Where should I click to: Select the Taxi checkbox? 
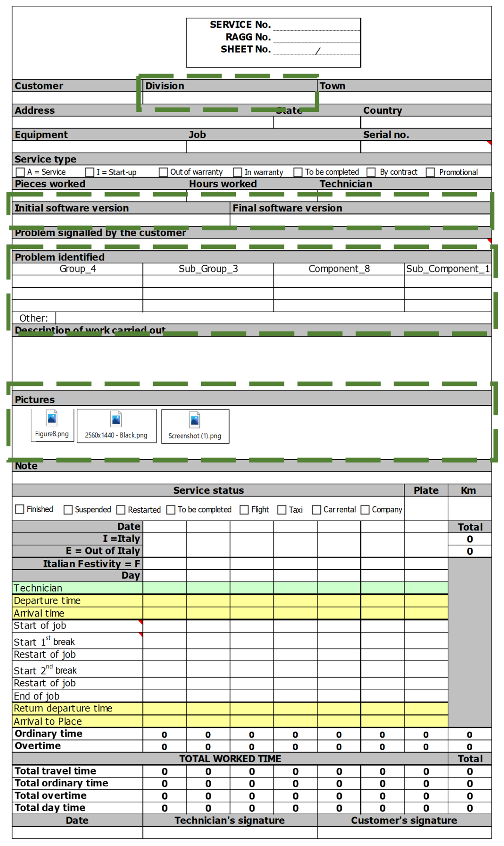click(282, 510)
